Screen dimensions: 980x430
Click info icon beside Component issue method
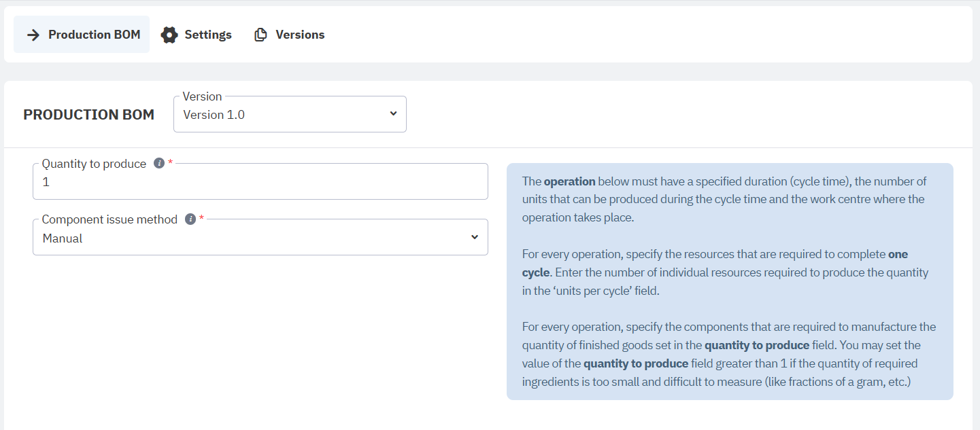(190, 219)
